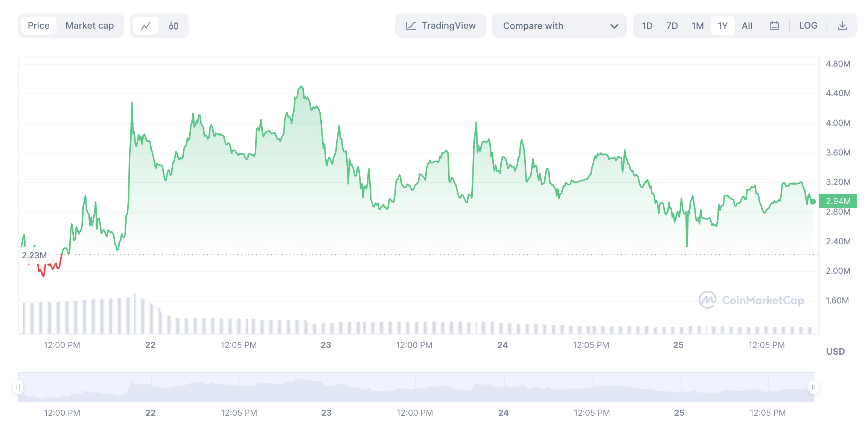Click the current 2.94M price label
868x430 pixels.
click(x=838, y=201)
